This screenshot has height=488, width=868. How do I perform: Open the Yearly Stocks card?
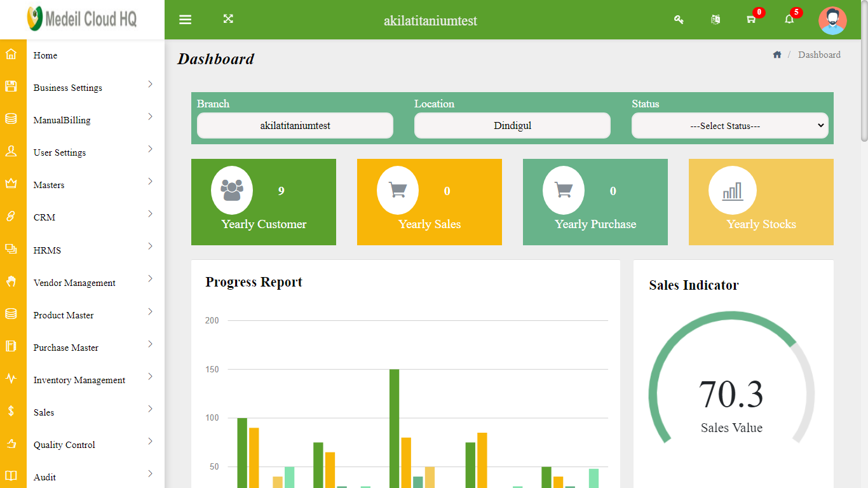761,202
